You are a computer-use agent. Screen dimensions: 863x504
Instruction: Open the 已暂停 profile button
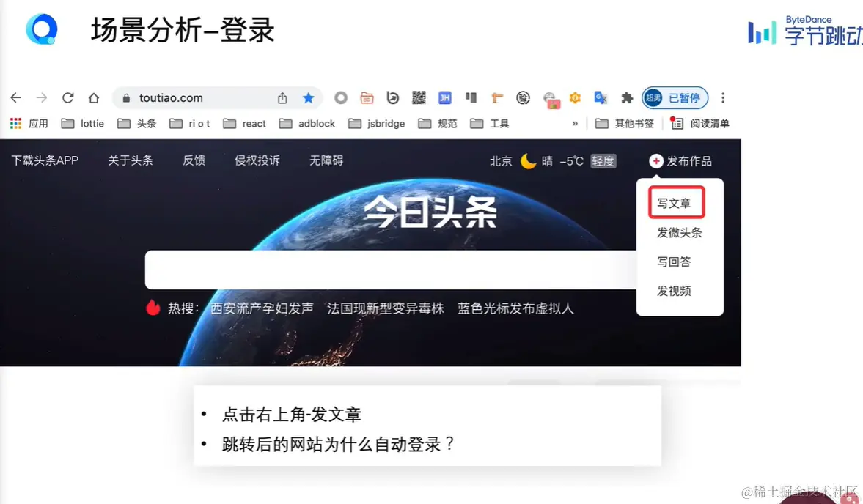click(x=675, y=98)
